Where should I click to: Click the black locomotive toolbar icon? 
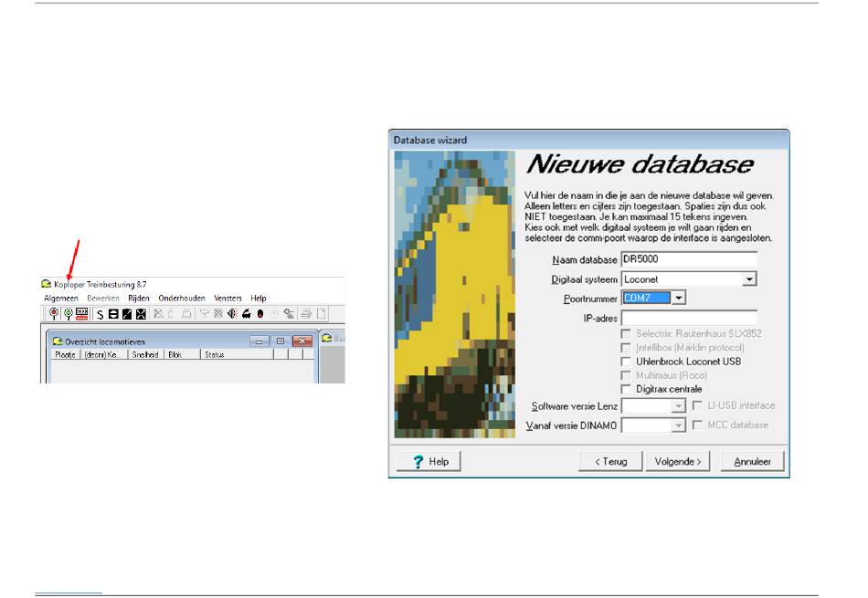click(247, 314)
